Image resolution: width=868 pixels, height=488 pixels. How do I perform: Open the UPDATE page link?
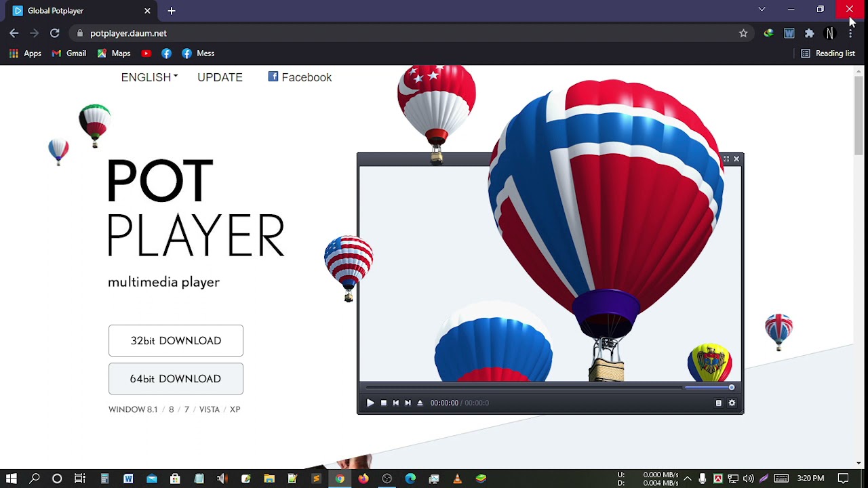pyautogui.click(x=220, y=77)
